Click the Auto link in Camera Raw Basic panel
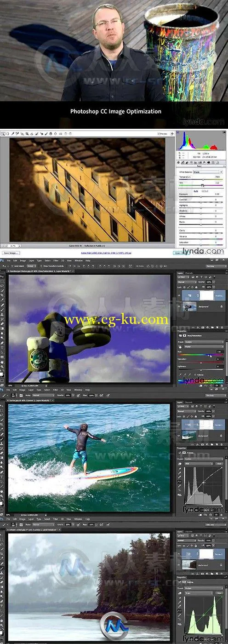Viewport: 228px width, 644px height. pyautogui.click(x=196, y=190)
